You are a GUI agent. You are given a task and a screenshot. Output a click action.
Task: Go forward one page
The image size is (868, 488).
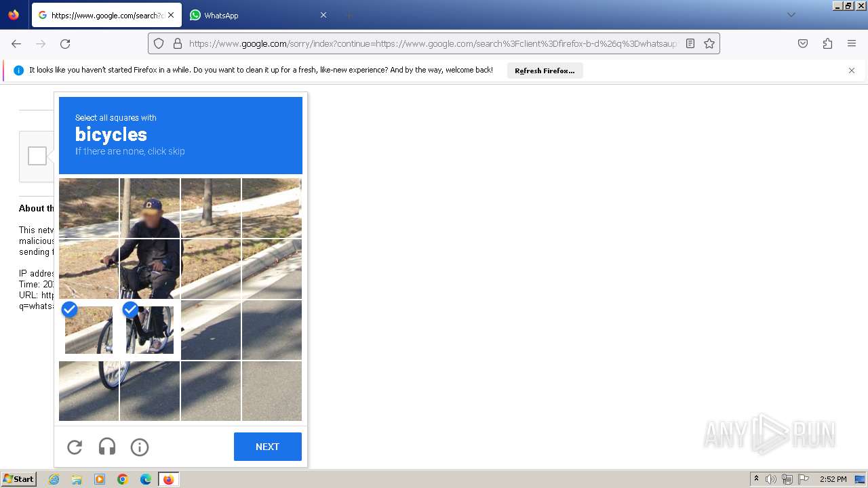41,43
